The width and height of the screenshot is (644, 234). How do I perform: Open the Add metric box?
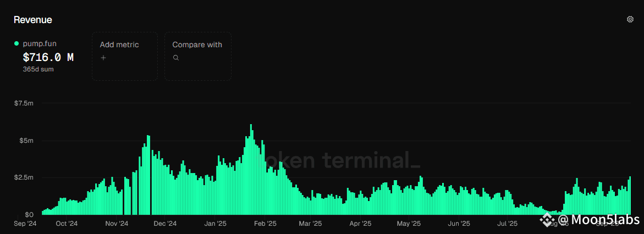[x=125, y=56]
